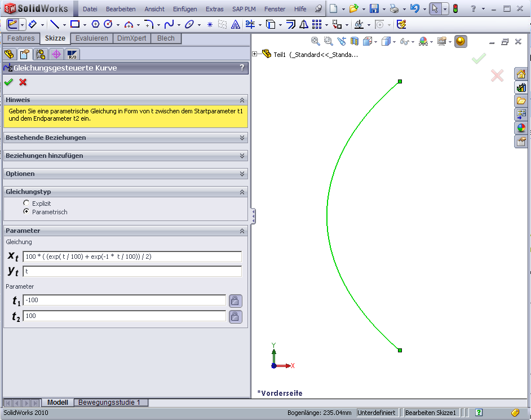Open the Appearances color ball task pane tab
The image size is (531, 420).
(521, 128)
